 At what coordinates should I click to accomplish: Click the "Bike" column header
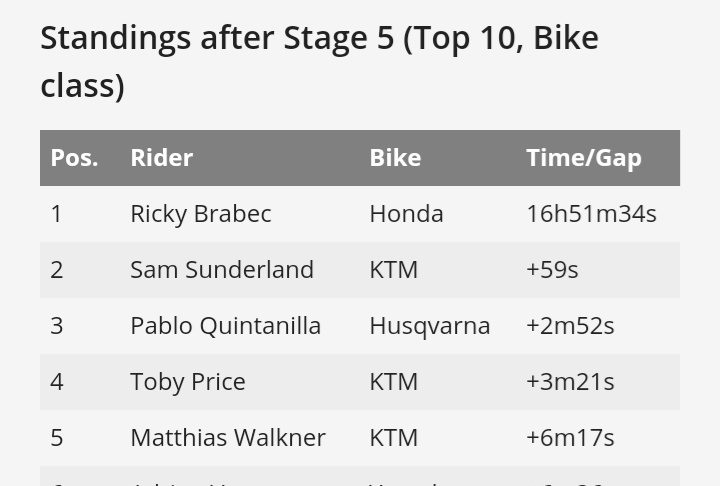[x=395, y=158]
